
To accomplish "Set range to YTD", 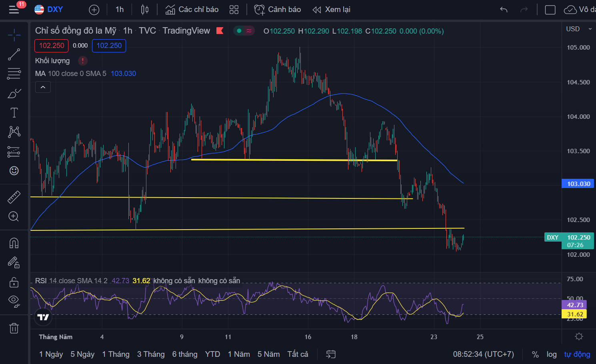I will 212,354.
